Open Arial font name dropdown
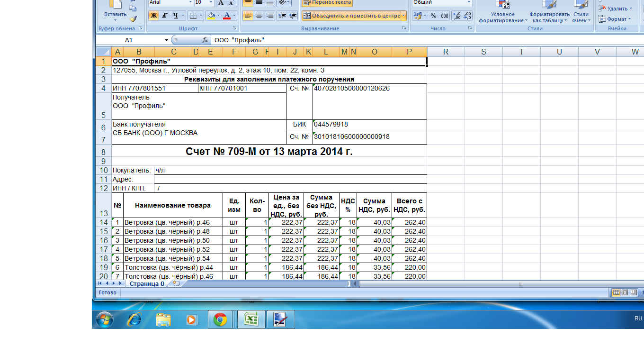Screen dimensions: 644x364 (190, 3)
